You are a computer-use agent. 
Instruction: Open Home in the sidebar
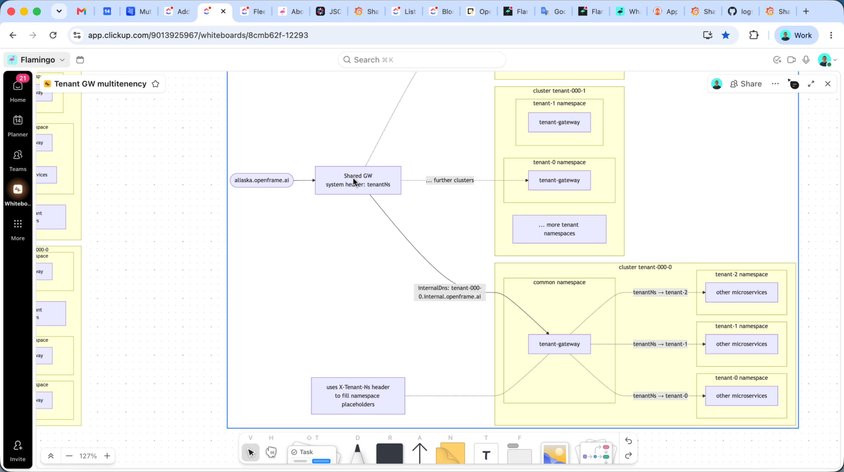pos(18,89)
